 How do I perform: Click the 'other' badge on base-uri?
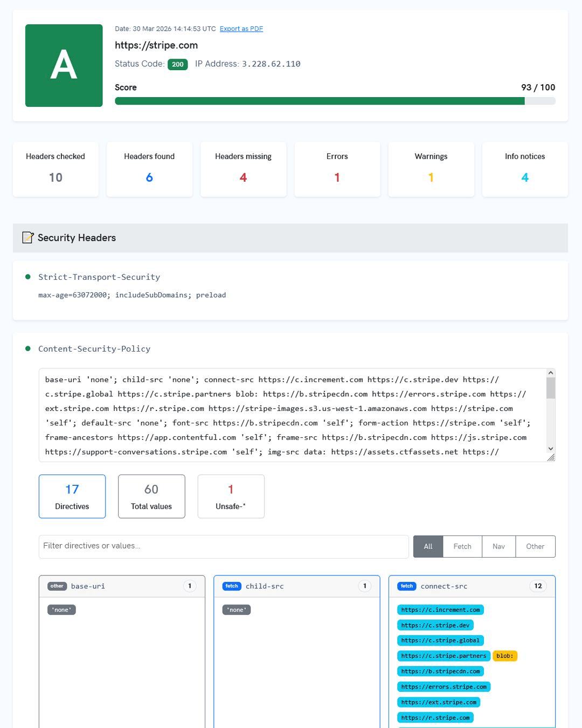(57, 586)
